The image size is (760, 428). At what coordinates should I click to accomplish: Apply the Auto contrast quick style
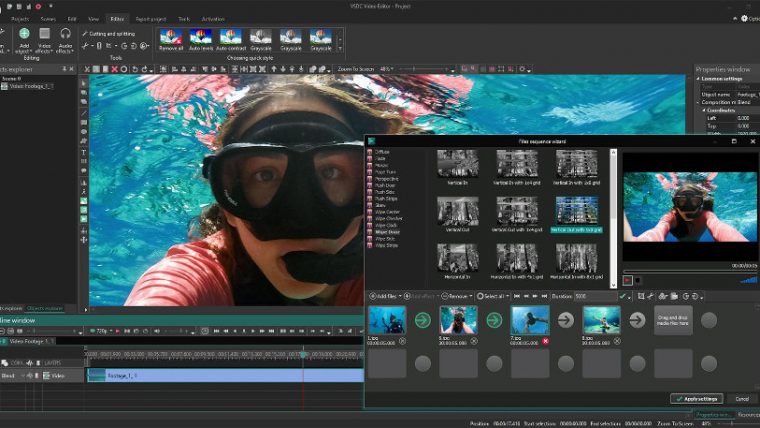pyautogui.click(x=231, y=40)
